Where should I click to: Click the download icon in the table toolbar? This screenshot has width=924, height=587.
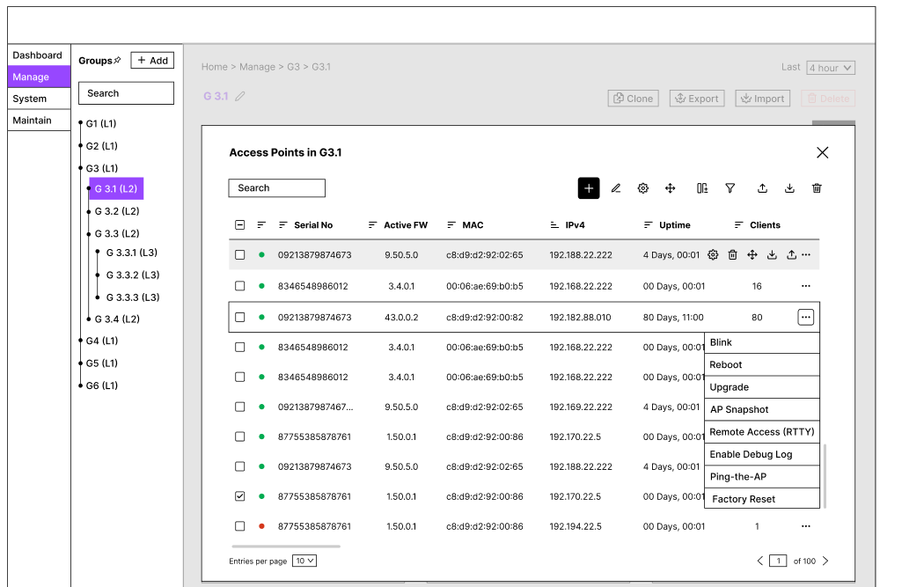[789, 188]
